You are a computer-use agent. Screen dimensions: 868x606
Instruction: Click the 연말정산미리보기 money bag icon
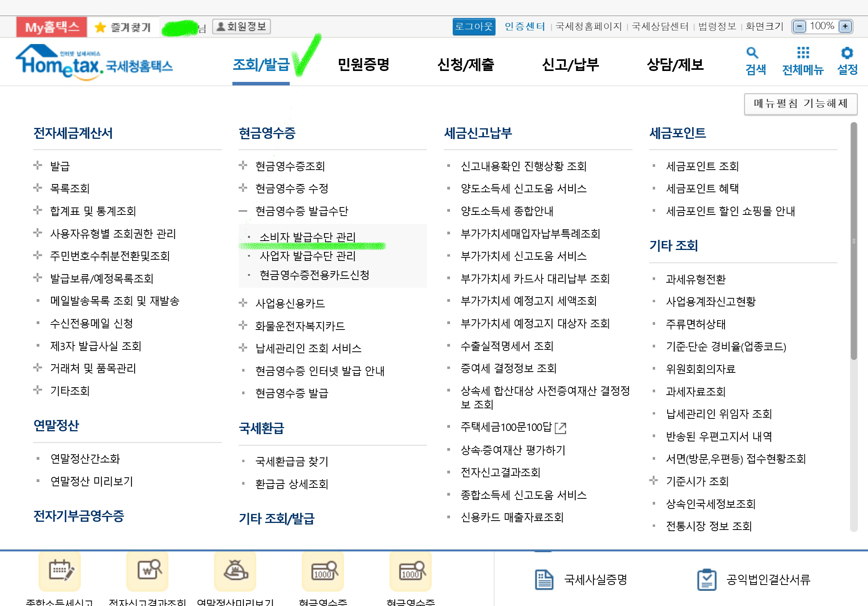(x=235, y=571)
